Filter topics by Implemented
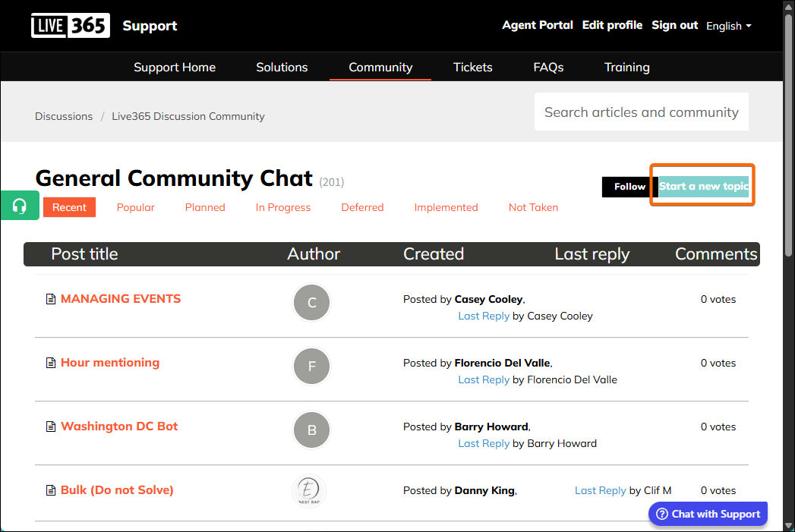Screen dimensions: 795x532 [x=446, y=207]
